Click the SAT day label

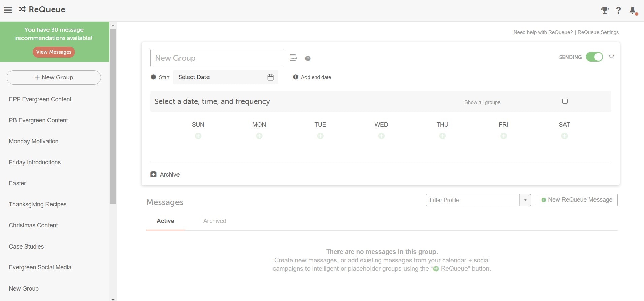(565, 125)
